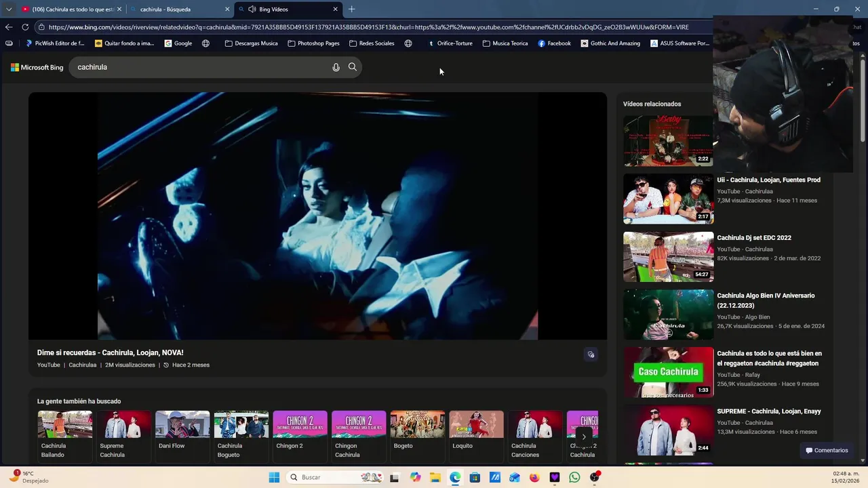Viewport: 868px width, 488px height.
Task: Click the Comentarios feedback button
Action: point(826,450)
